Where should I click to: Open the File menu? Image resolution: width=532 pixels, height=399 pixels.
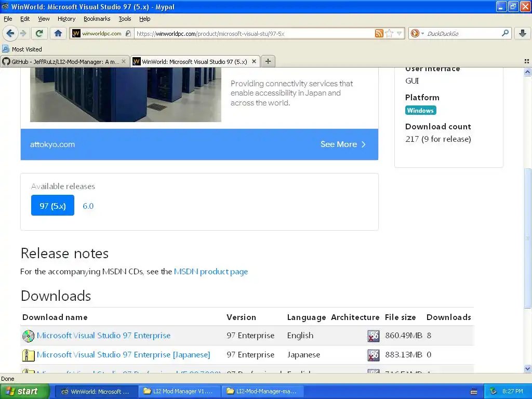point(8,19)
